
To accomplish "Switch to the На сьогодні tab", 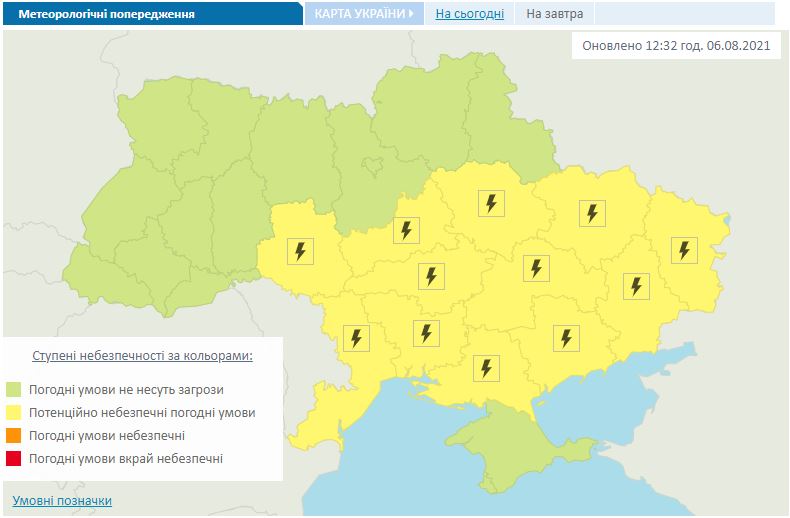I will pos(469,14).
